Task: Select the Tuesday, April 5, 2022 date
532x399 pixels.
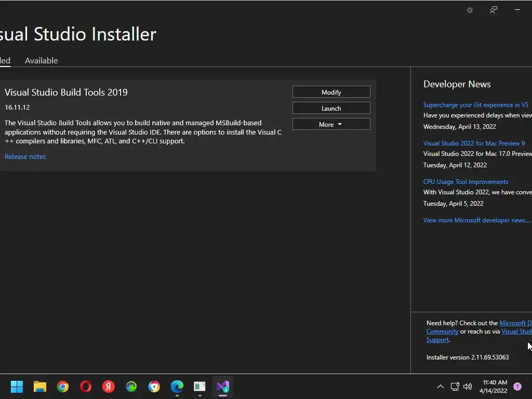Action: point(453,204)
